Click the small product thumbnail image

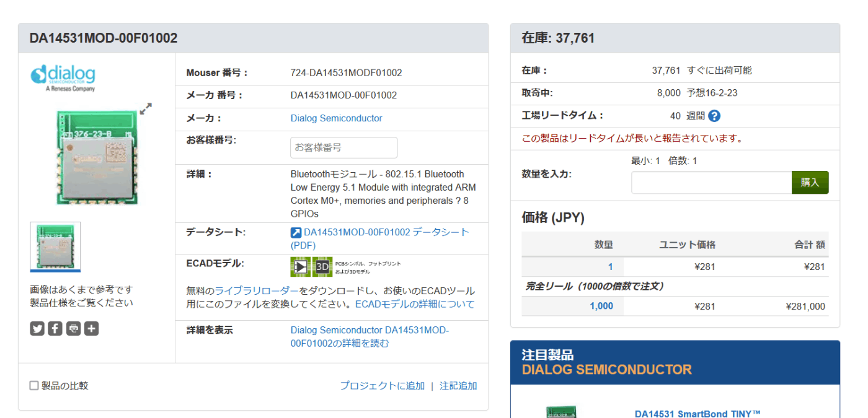click(x=55, y=246)
